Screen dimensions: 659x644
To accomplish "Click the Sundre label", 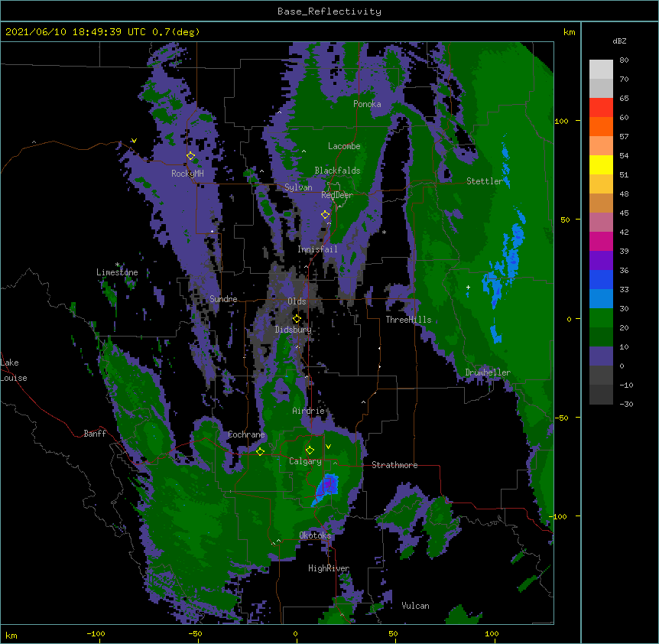I will coord(223,299).
